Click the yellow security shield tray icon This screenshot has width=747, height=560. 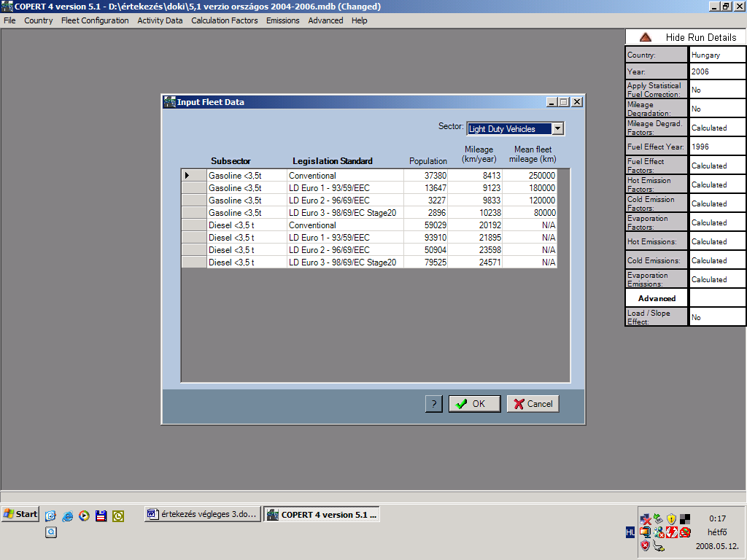tap(672, 519)
